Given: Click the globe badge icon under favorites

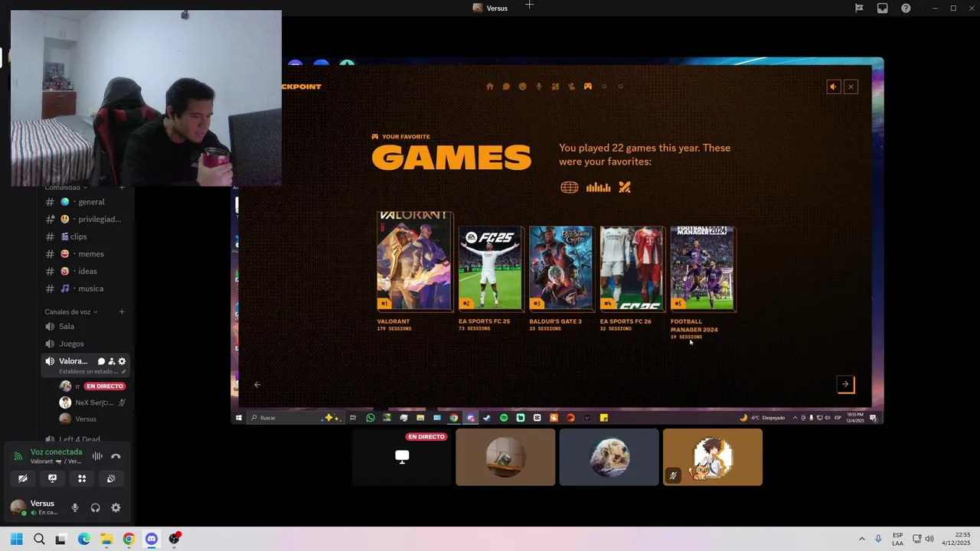Looking at the screenshot, I should [x=570, y=187].
